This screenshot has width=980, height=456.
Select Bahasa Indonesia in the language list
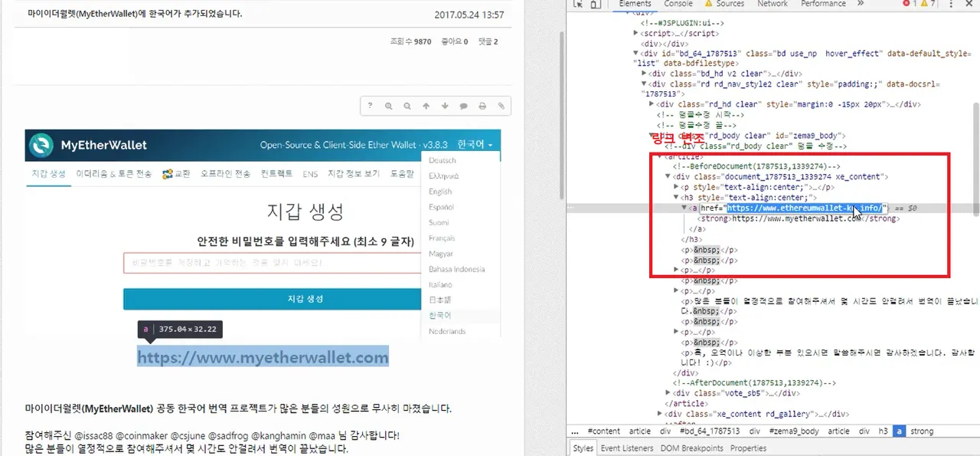point(456,269)
